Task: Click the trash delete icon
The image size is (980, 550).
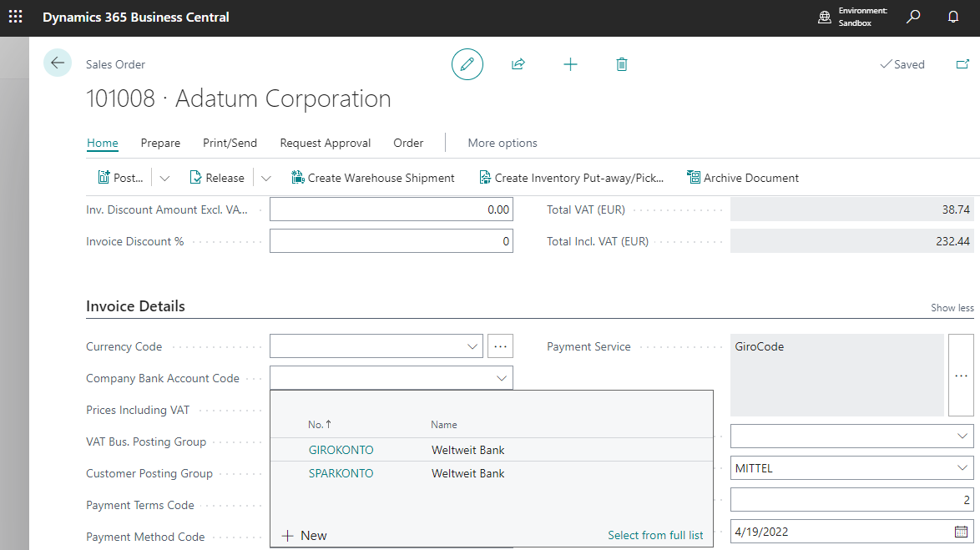Action: [x=622, y=64]
